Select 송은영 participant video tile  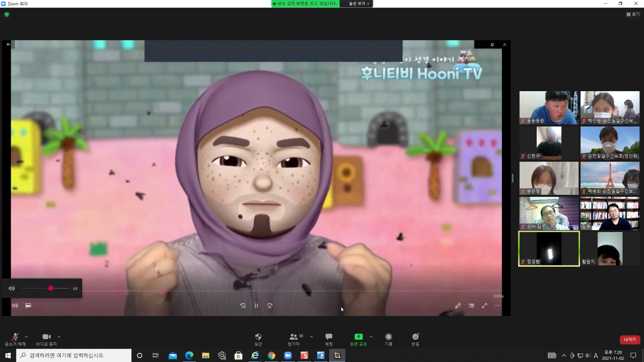point(549,178)
